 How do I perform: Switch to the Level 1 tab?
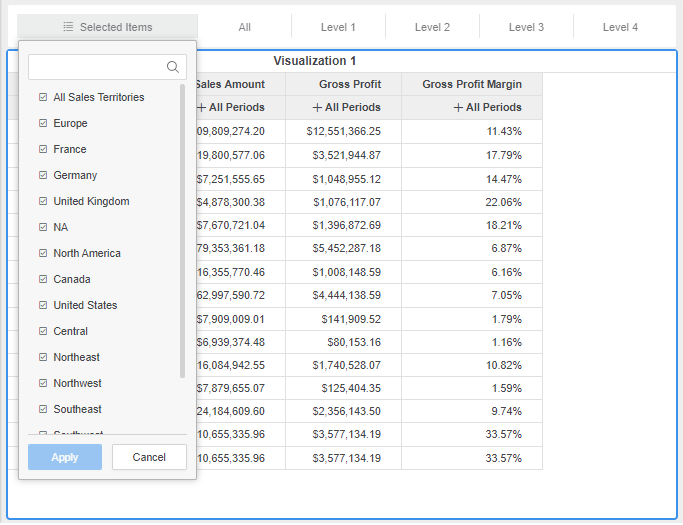pos(338,27)
